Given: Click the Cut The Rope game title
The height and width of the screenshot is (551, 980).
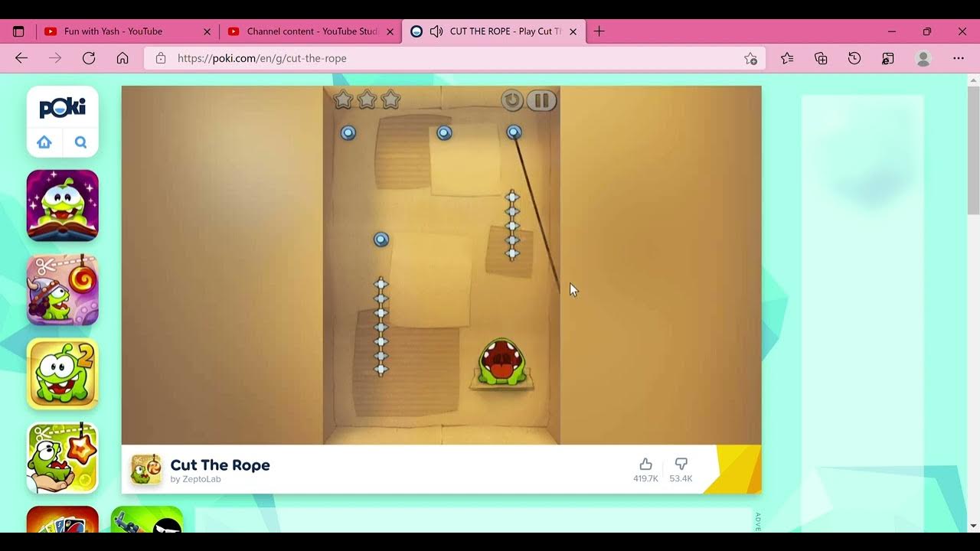Looking at the screenshot, I should (220, 465).
